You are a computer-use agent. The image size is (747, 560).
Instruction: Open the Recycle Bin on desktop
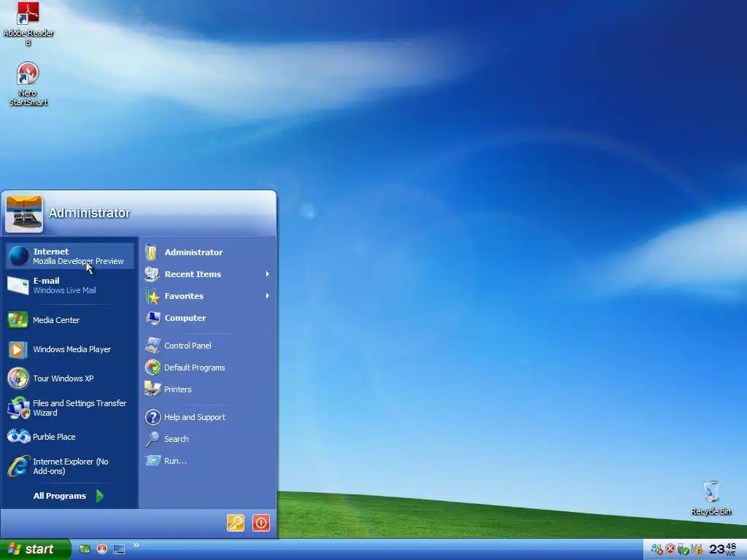click(711, 497)
